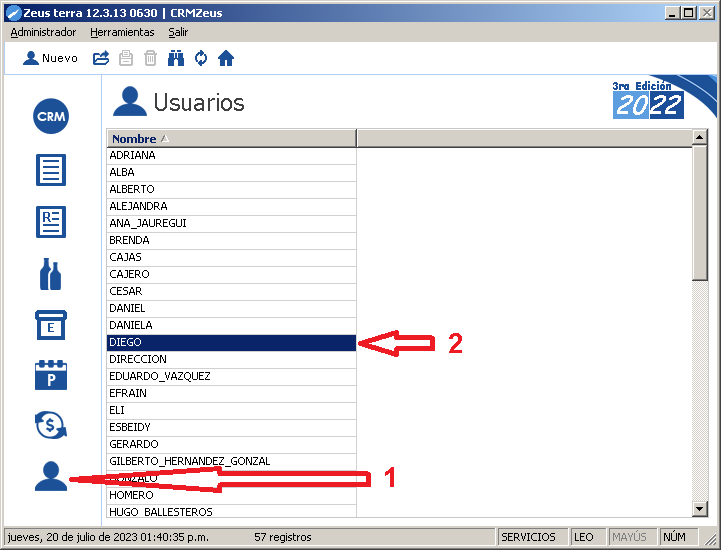
Task: Select the CAJAS user row
Action: coord(232,258)
